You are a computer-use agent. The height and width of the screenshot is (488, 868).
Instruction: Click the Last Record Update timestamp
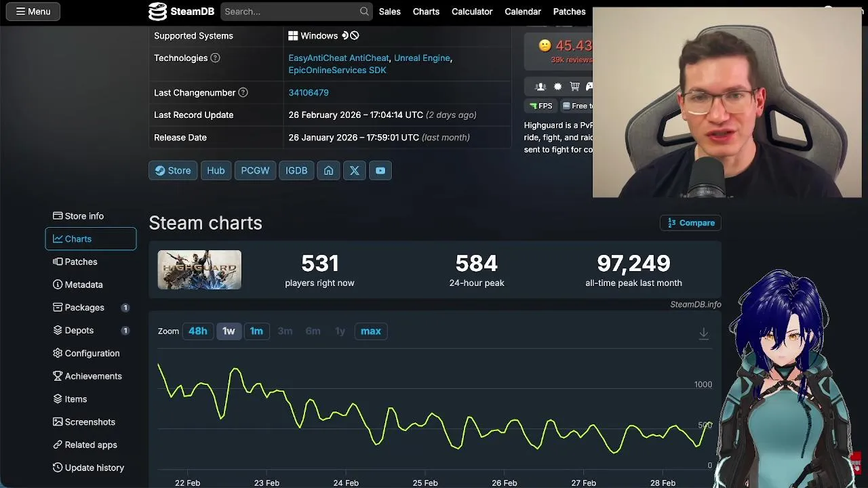(382, 115)
